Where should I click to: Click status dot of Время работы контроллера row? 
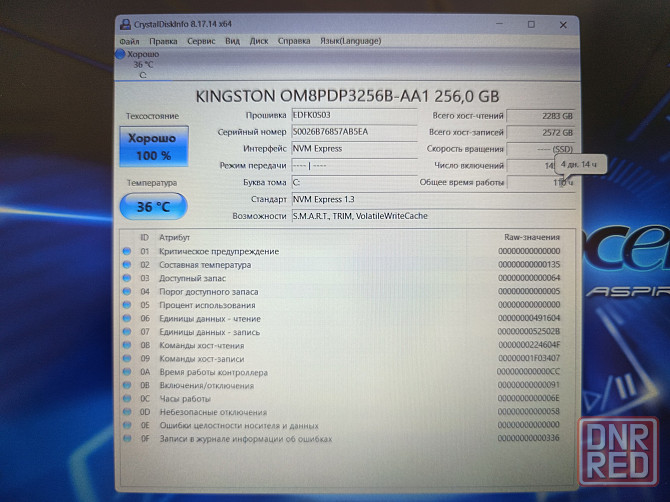coord(127,372)
